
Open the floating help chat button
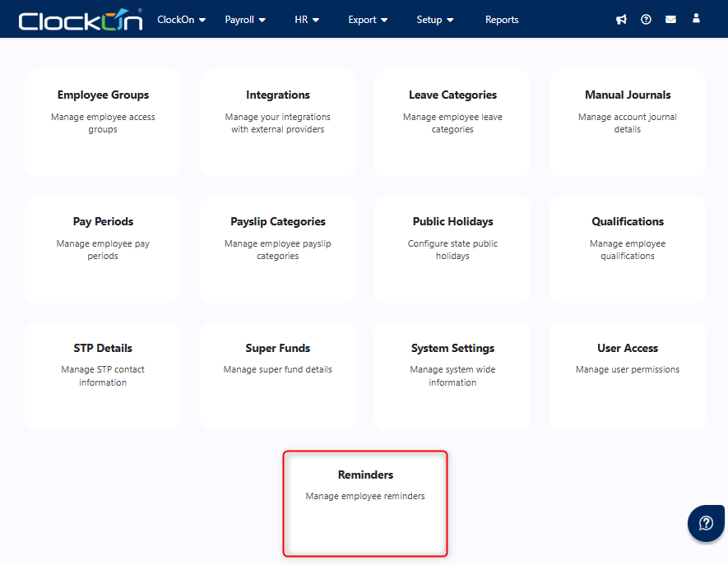tap(706, 523)
